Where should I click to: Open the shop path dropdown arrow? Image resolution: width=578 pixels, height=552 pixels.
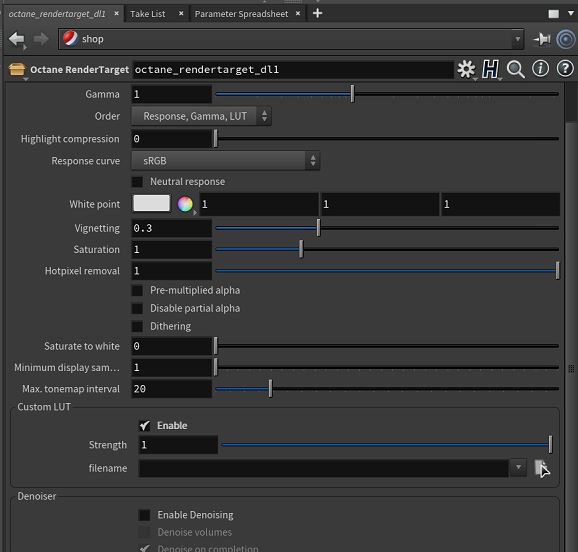(518, 39)
